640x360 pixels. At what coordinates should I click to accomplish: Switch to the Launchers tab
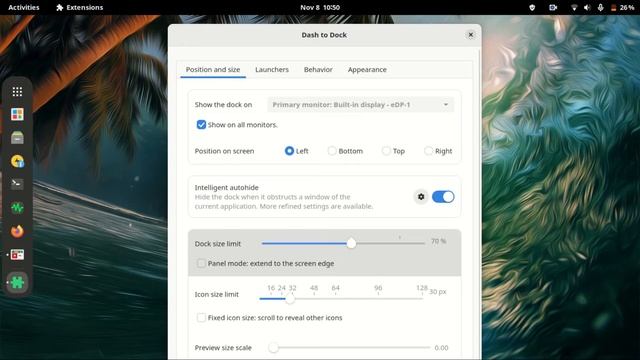(x=272, y=69)
